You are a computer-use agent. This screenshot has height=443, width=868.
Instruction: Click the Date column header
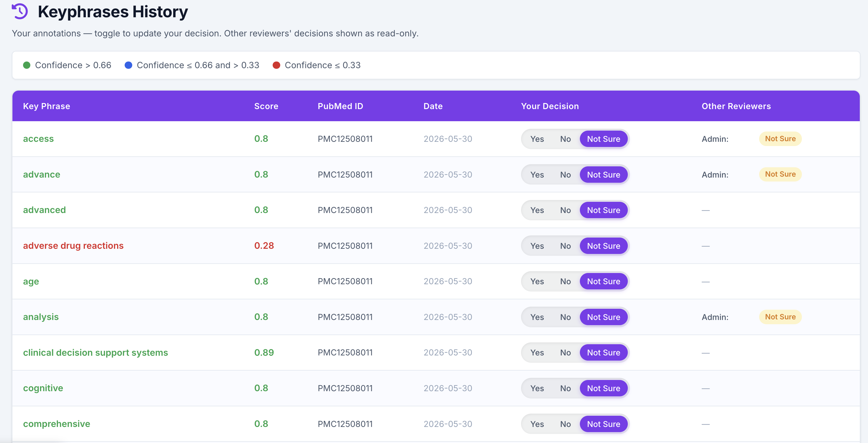[x=433, y=106]
